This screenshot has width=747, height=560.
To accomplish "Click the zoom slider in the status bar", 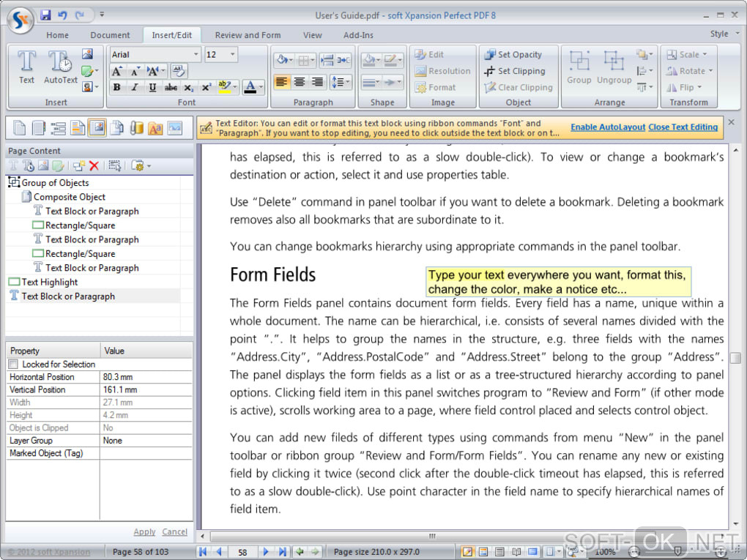I will [x=677, y=552].
